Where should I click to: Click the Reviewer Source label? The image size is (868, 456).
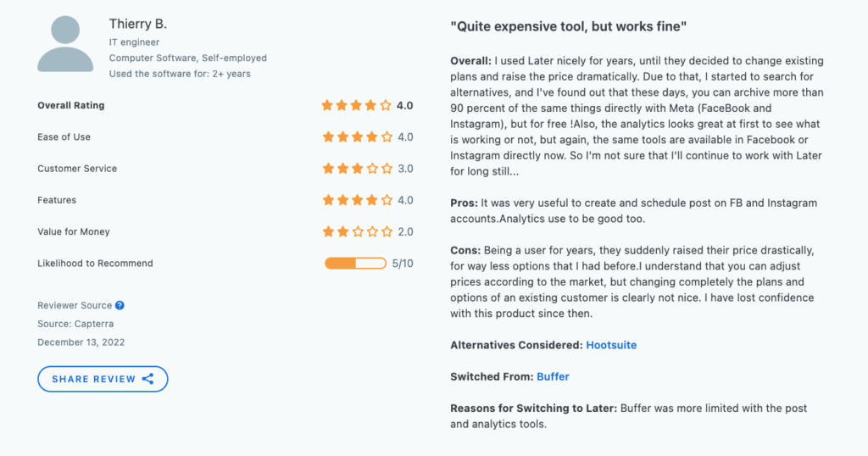(x=75, y=305)
